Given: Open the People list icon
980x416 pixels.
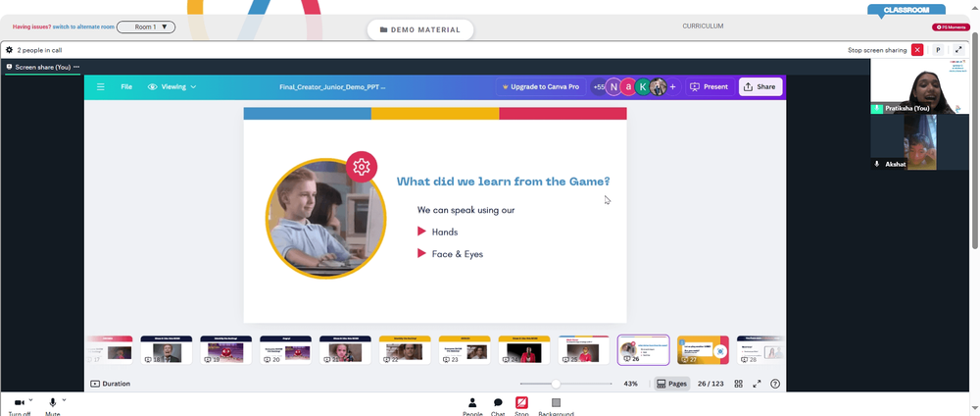Looking at the screenshot, I should tap(472, 403).
